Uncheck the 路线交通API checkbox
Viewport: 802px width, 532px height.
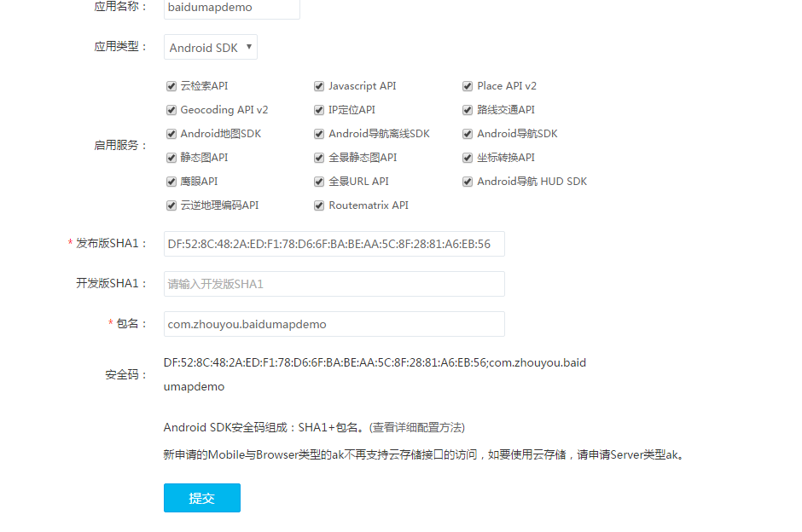(468, 110)
